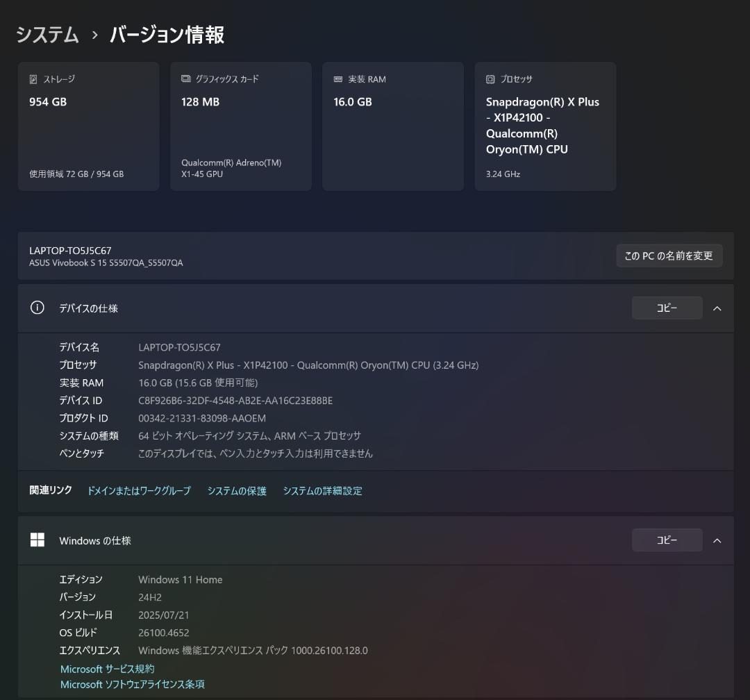Image resolution: width=750 pixels, height=700 pixels.
Task: Open the システムの保護 link
Action: tap(237, 490)
